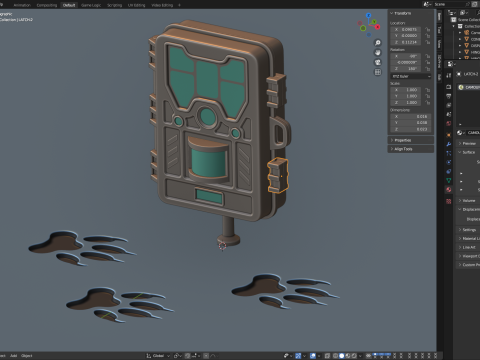The image size is (480, 360).
Task: Add a workspace with the plus button
Action: [x=179, y=5]
